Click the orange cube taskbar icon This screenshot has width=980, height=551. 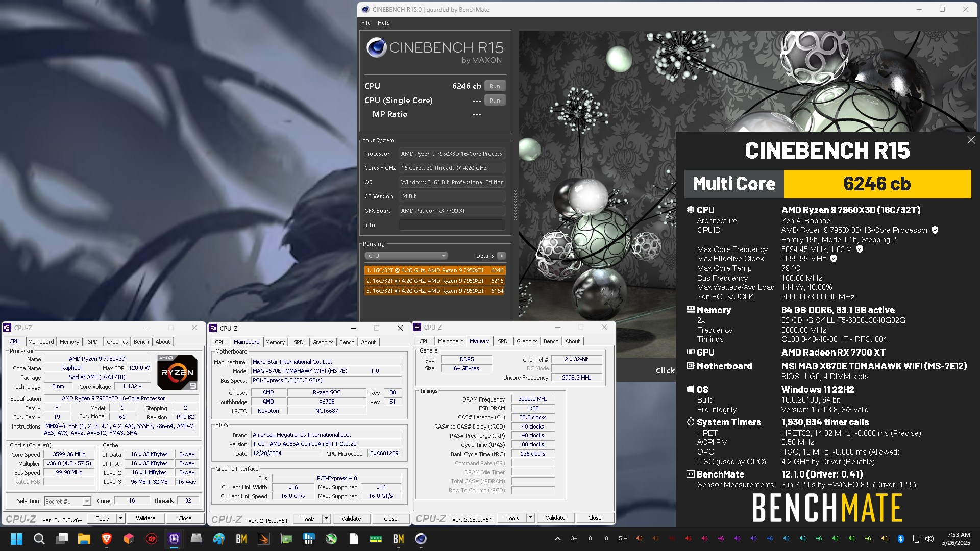coord(129,539)
